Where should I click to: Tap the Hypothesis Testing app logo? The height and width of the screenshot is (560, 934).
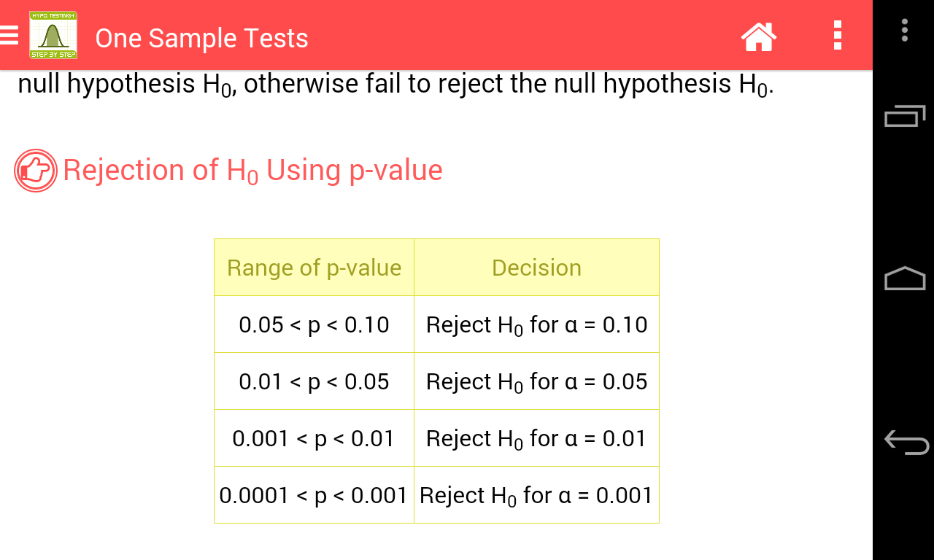[x=53, y=35]
